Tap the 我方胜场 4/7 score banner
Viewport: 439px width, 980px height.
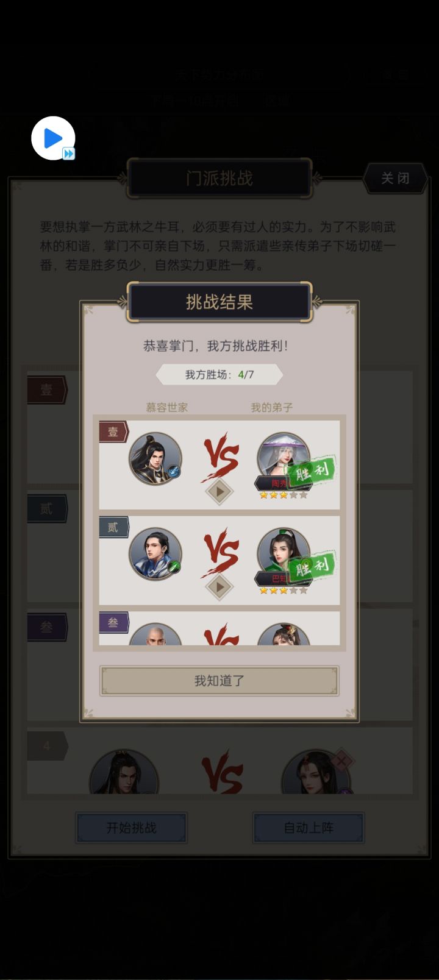(219, 374)
